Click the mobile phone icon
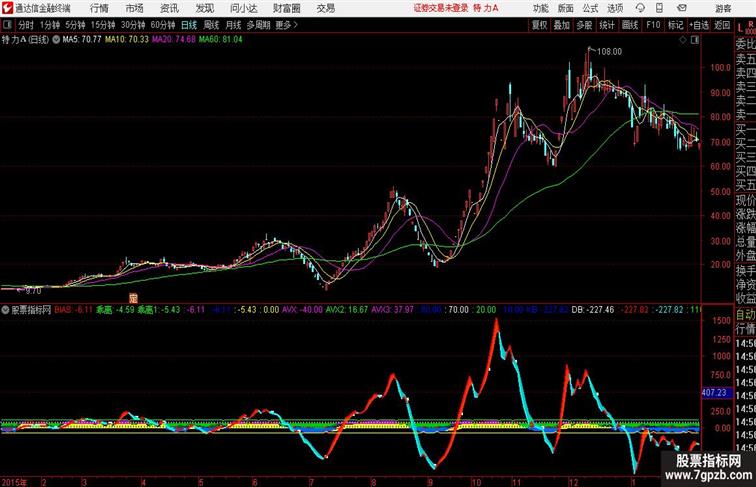 click(x=659, y=8)
